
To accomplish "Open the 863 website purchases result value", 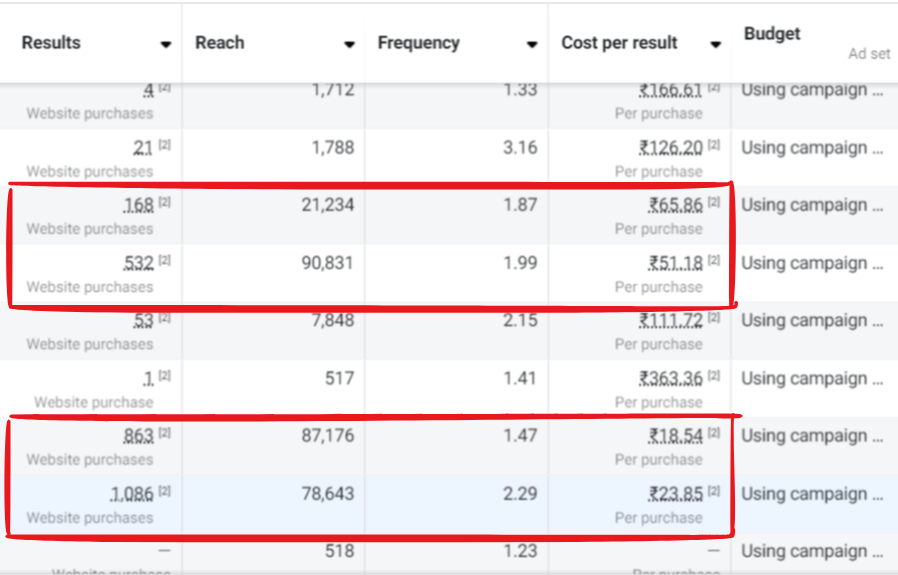I will (x=138, y=436).
